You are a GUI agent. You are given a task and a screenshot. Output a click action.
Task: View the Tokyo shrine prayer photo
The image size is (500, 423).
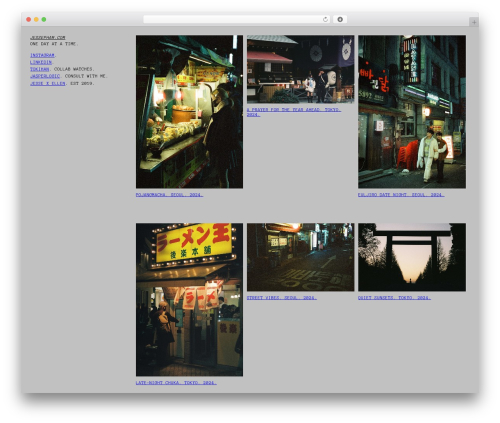coord(300,69)
